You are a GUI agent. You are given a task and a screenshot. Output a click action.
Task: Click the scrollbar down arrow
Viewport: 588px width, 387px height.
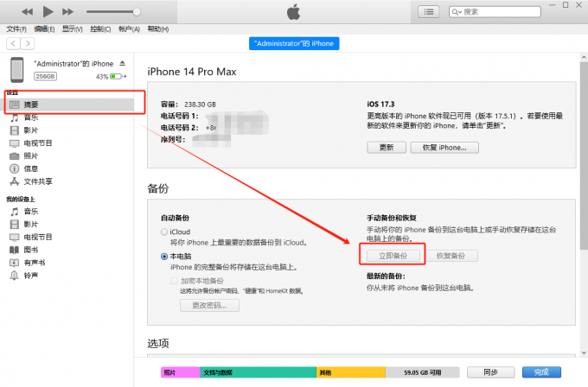tap(584, 353)
